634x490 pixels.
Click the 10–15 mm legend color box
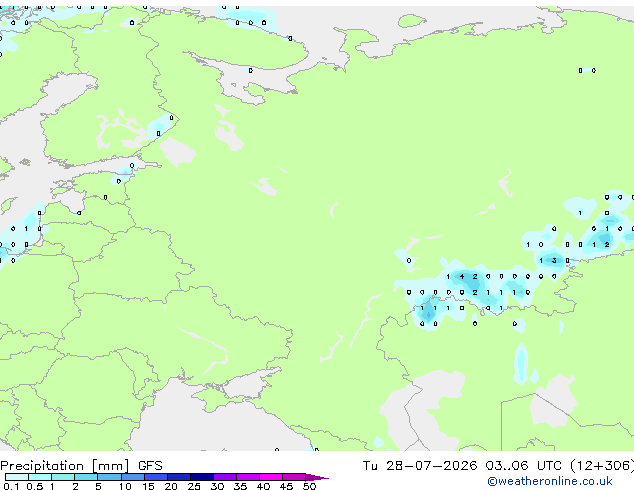click(x=132, y=477)
